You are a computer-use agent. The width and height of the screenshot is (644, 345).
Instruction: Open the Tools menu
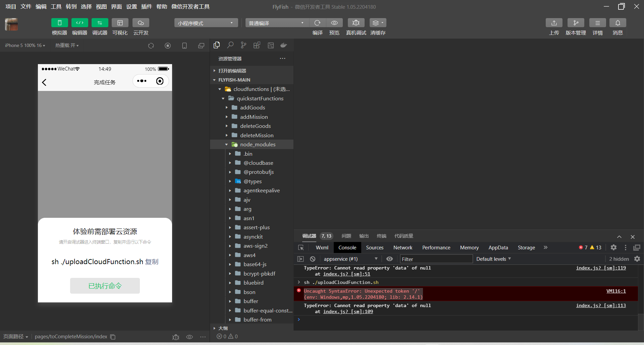(56, 7)
